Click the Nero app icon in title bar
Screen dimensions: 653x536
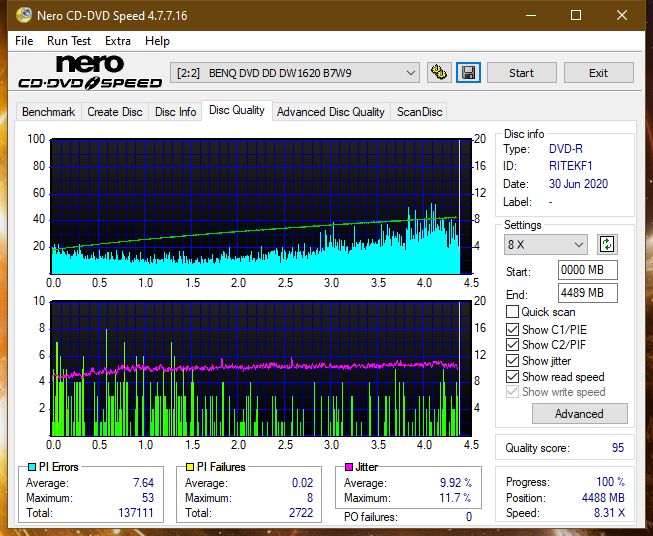(x=24, y=15)
